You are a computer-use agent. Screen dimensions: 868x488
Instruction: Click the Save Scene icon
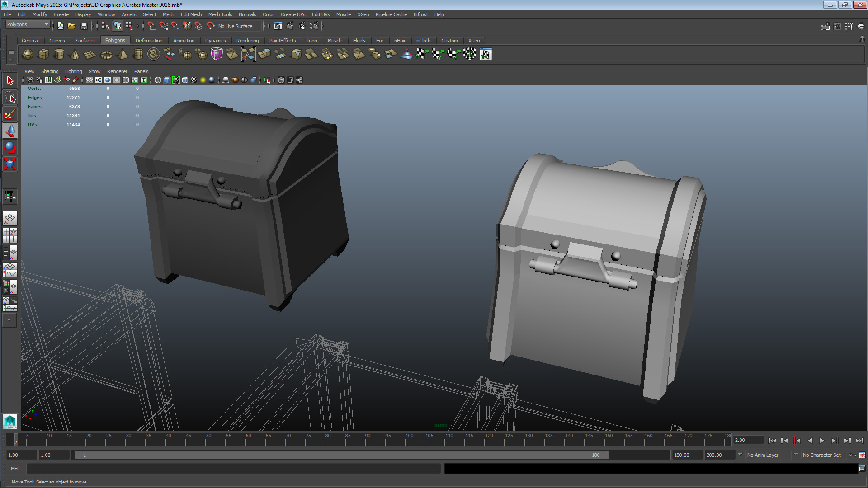pos(84,26)
